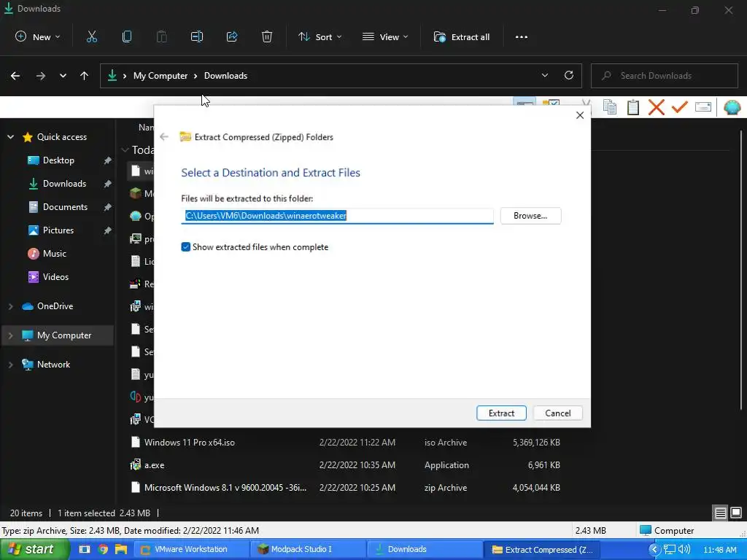The height and width of the screenshot is (560, 747).
Task: Click My Computer in address breadcrumb
Action: [x=160, y=76]
